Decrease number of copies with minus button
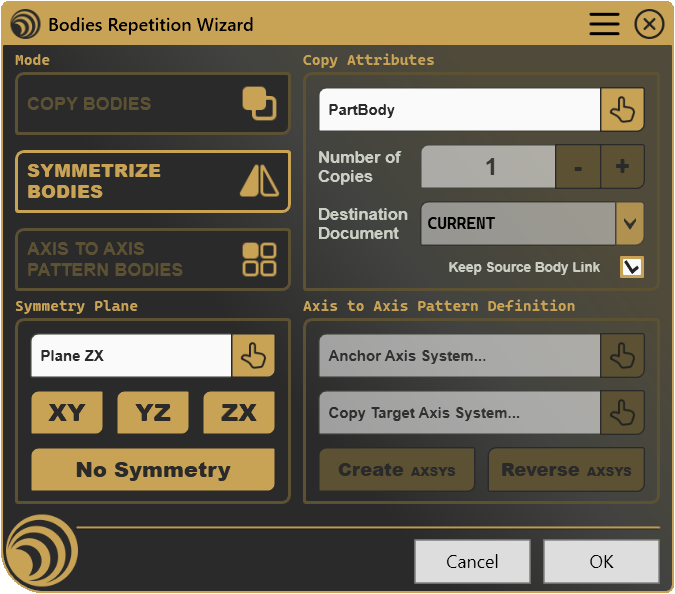Viewport: 675px width, 594px height. (x=578, y=167)
